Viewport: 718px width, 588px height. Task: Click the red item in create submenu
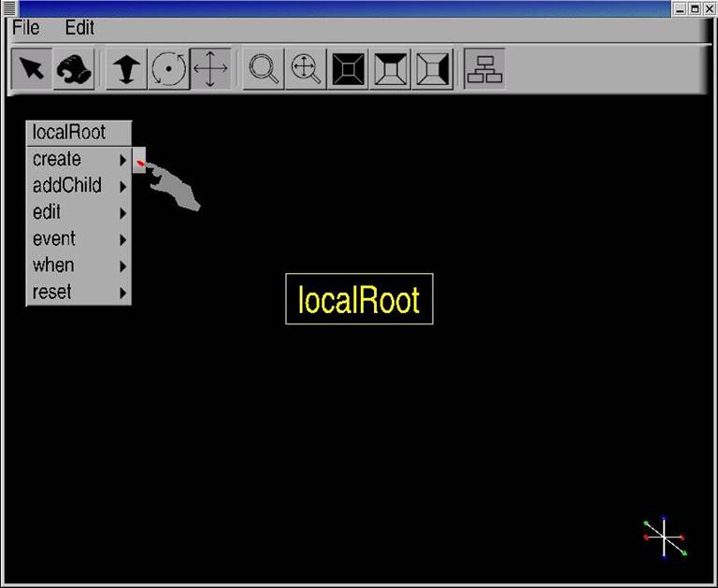point(139,161)
